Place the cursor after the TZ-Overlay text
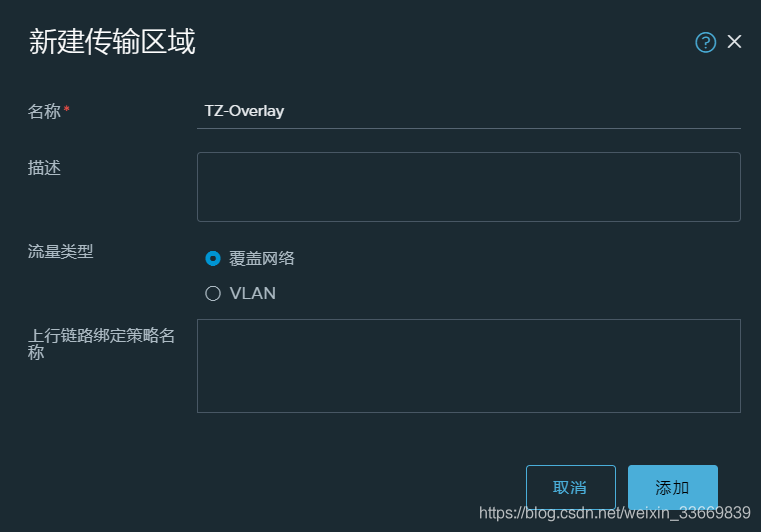The width and height of the screenshot is (761, 532). [x=286, y=111]
